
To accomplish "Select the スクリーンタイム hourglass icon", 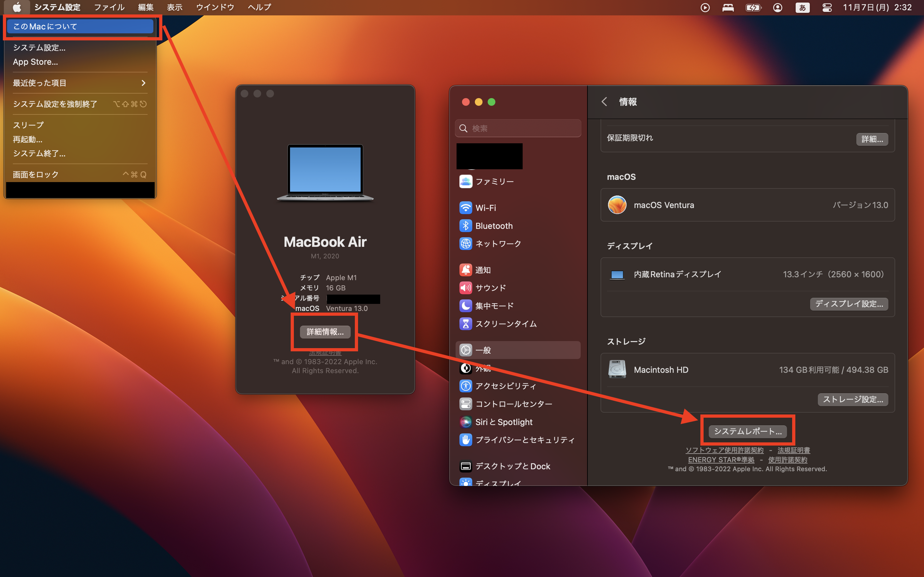I will click(x=466, y=324).
